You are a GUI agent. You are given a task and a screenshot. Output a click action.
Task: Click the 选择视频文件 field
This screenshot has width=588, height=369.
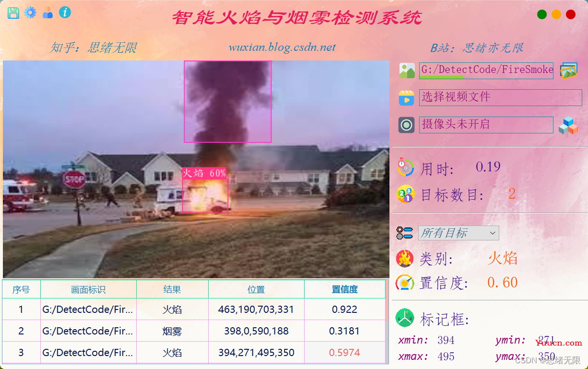pyautogui.click(x=501, y=97)
